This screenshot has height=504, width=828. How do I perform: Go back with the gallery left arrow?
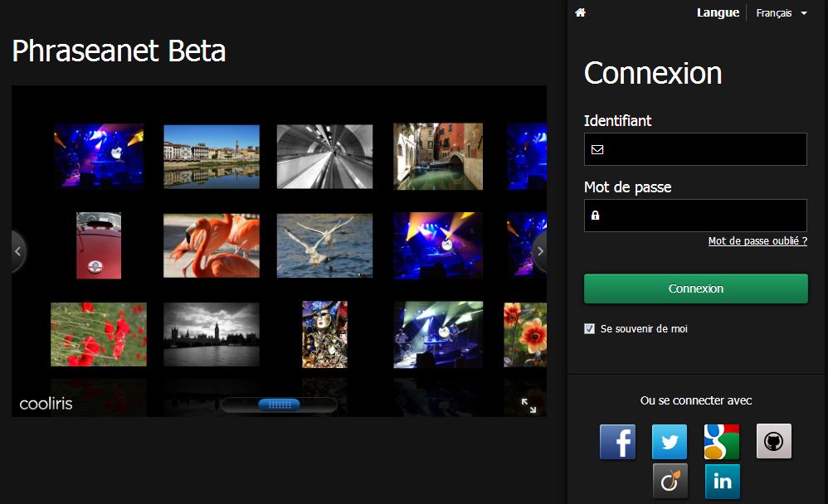point(18,250)
